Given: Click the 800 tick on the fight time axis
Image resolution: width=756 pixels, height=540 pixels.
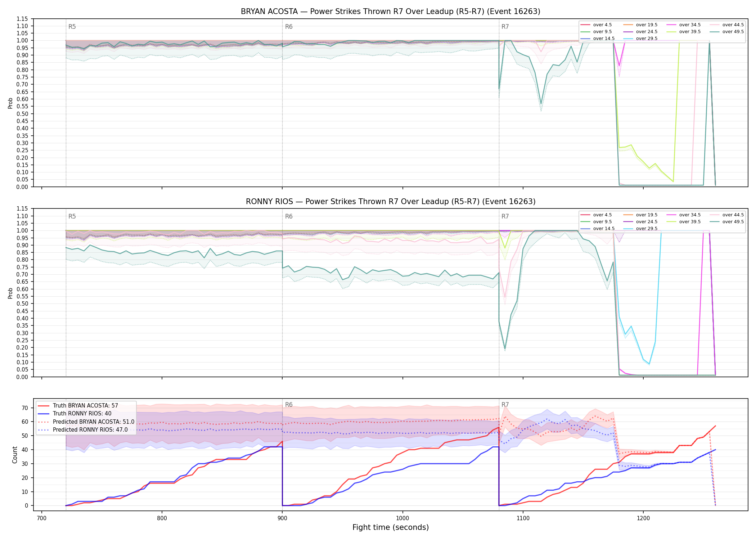Looking at the screenshot, I should 162,518.
